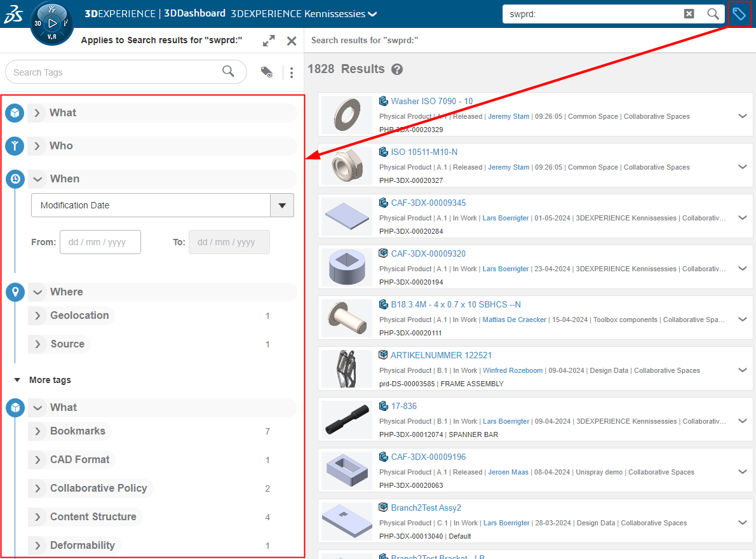Viewport: 756px width, 559px height.
Task: Collapse the Where tag category
Action: click(x=37, y=292)
